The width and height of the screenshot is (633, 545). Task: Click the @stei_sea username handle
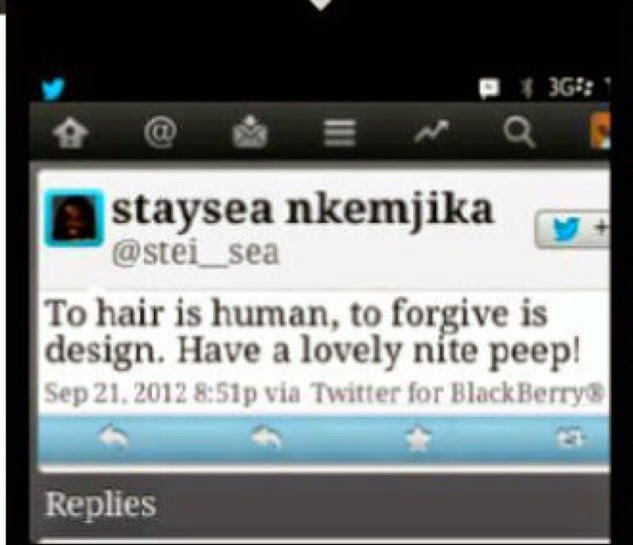pyautogui.click(x=196, y=253)
